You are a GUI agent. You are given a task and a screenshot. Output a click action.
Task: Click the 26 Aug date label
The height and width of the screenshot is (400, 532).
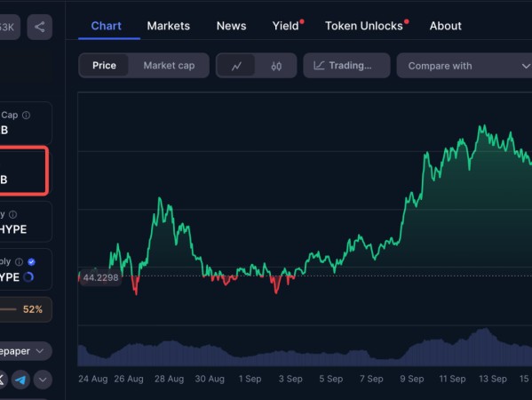pos(129,379)
